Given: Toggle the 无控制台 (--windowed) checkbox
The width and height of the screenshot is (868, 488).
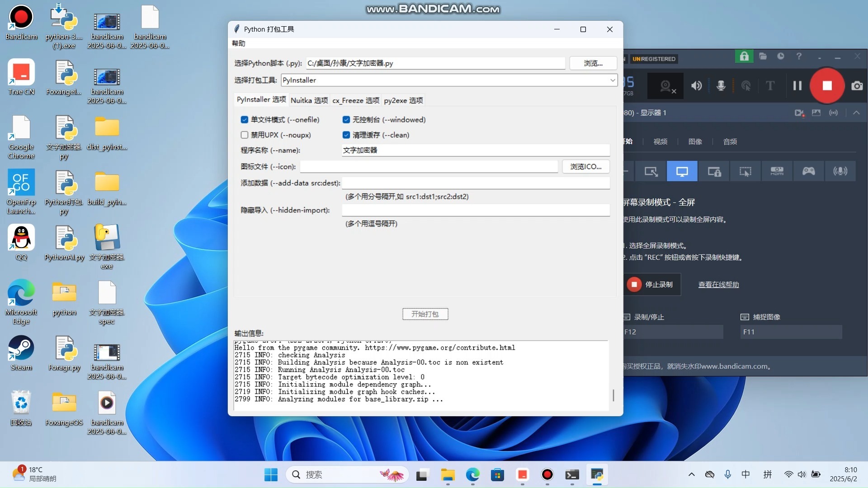Looking at the screenshot, I should (x=346, y=120).
